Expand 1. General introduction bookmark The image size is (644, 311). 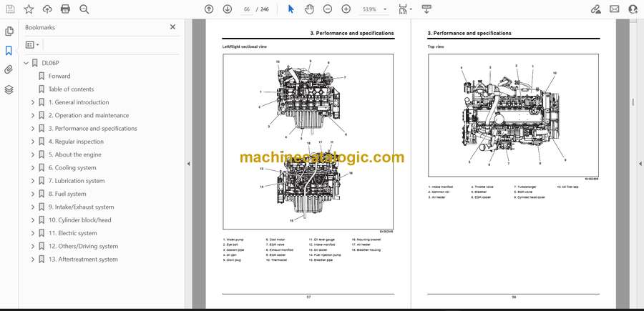tap(33, 102)
